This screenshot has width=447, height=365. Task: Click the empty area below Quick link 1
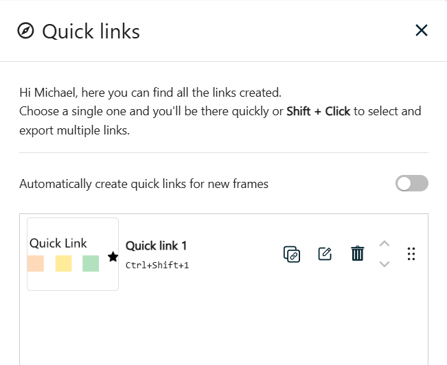(224, 328)
